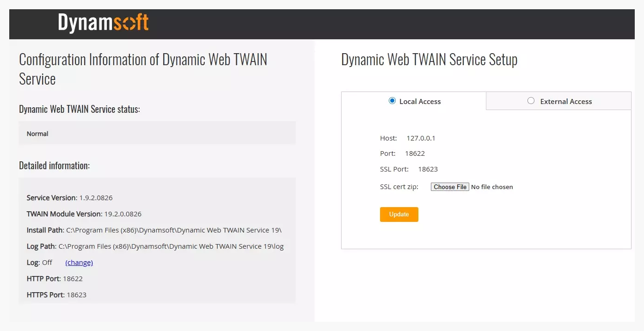Click the HTTPS Port 18623 line
The width and height of the screenshot is (644, 331).
pyautogui.click(x=56, y=295)
